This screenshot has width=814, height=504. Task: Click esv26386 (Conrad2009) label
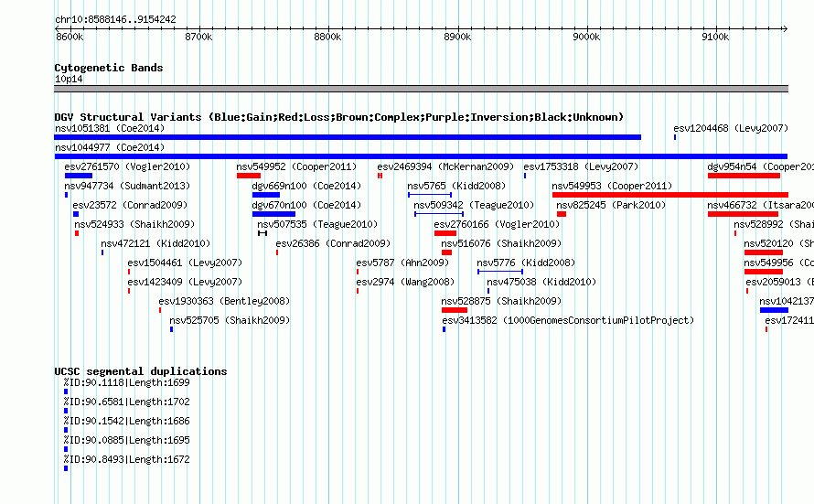pos(333,243)
